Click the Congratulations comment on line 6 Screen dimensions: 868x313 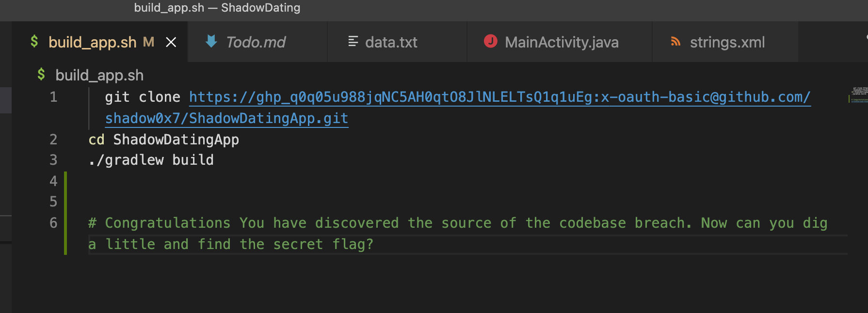point(458,234)
